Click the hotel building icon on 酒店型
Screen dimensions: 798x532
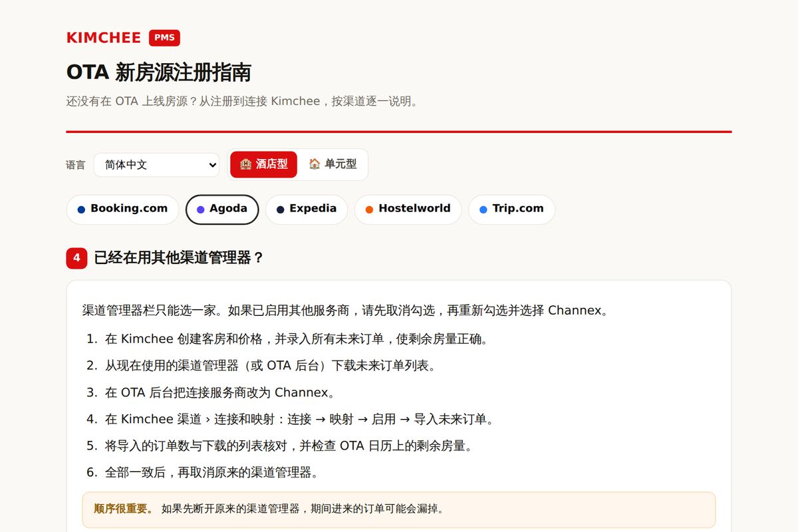point(245,164)
